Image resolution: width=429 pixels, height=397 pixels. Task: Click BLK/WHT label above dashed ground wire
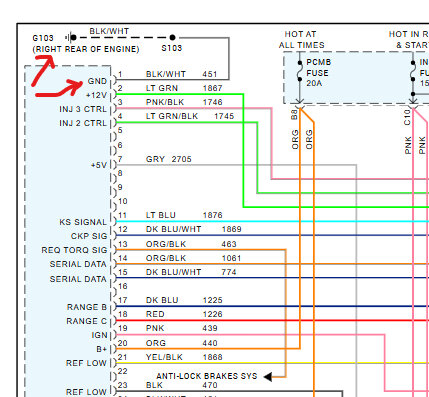[x=109, y=31]
